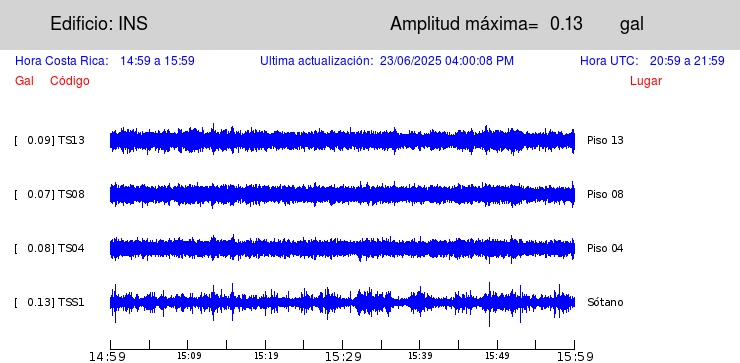
Task: Click the 15:59 time axis label
Action: point(574,356)
